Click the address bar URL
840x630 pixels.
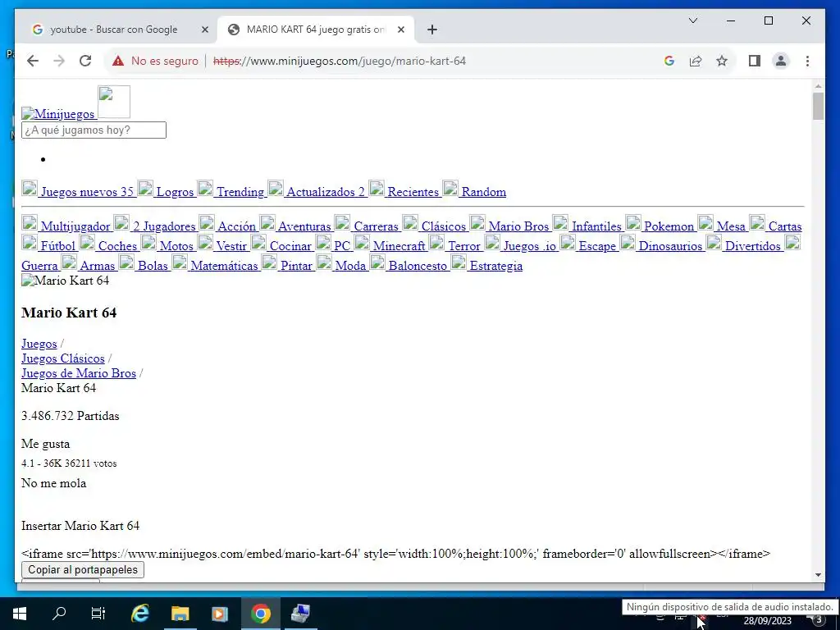pyautogui.click(x=340, y=61)
